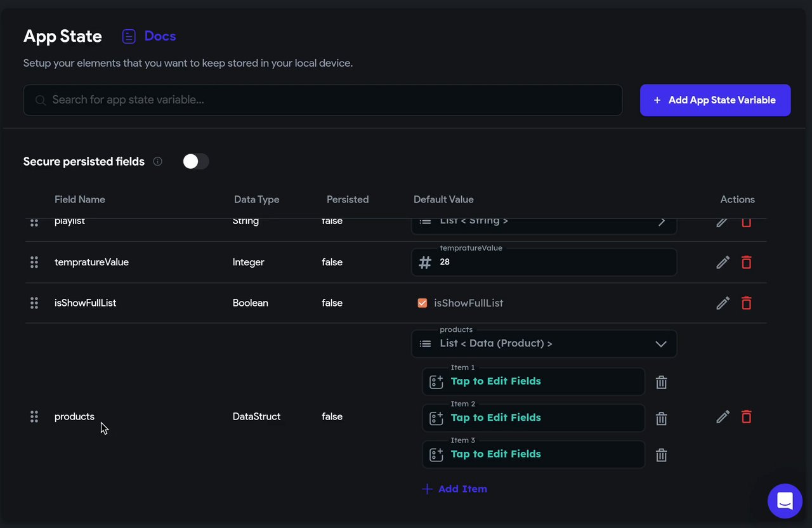
Task: Open Item 2 Tap to Edit Fields
Action: [533, 418]
